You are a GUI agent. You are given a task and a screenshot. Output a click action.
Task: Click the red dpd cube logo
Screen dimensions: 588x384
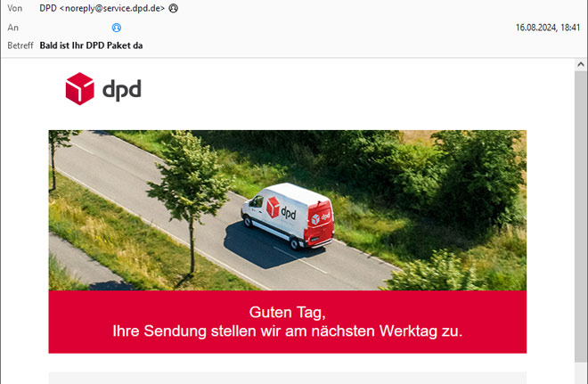coord(80,89)
